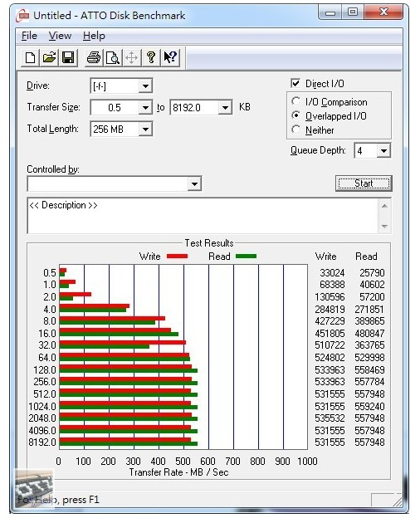Screen dimensions: 420x523
Task: Click inside the Description text box
Action: (203, 216)
